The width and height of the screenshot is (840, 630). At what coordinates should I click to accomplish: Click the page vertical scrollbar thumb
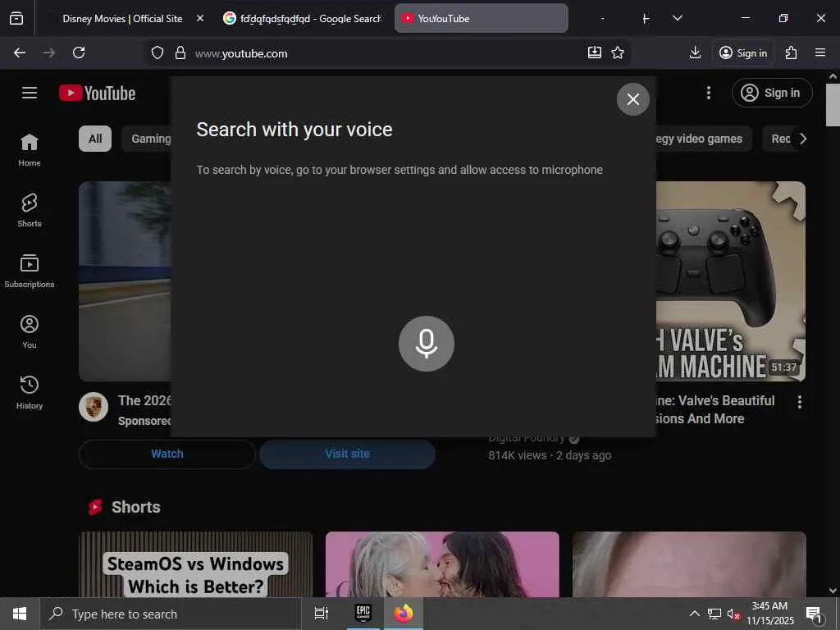[x=833, y=104]
